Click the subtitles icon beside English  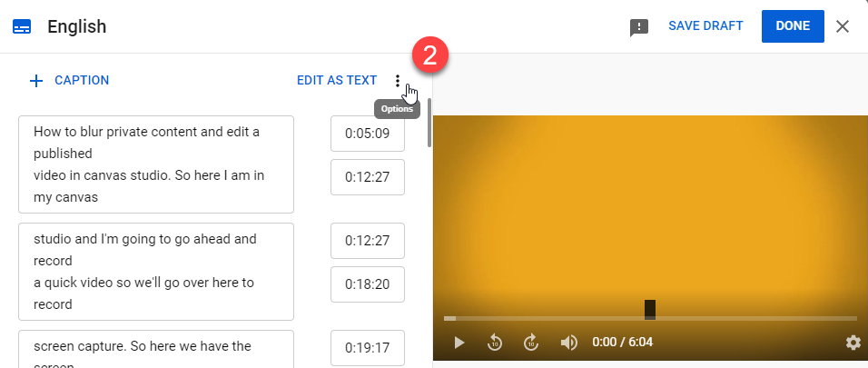(x=22, y=26)
